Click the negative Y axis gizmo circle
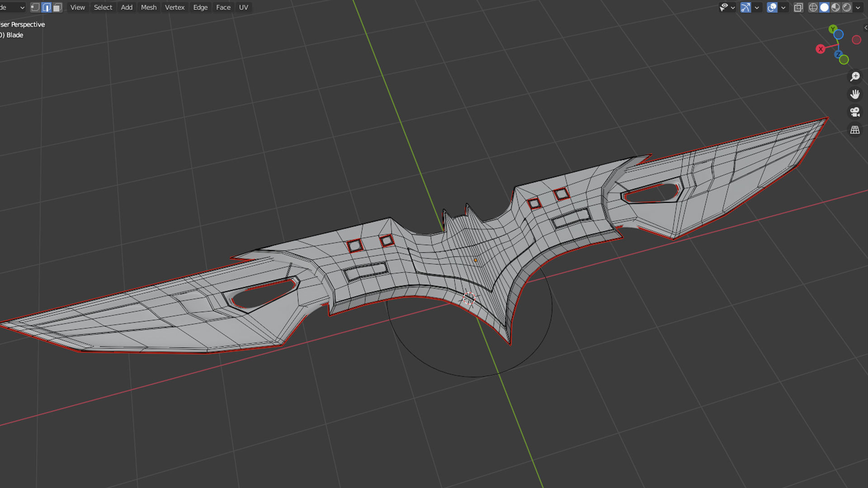Viewport: 868px width, 488px height. tap(844, 60)
